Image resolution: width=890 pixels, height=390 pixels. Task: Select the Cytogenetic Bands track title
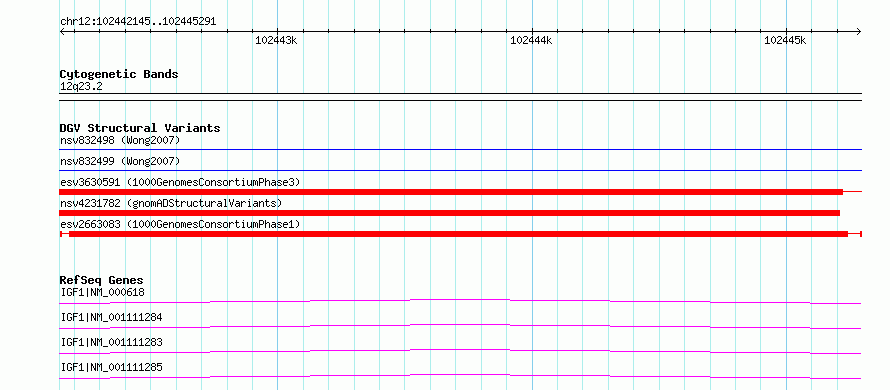point(119,74)
